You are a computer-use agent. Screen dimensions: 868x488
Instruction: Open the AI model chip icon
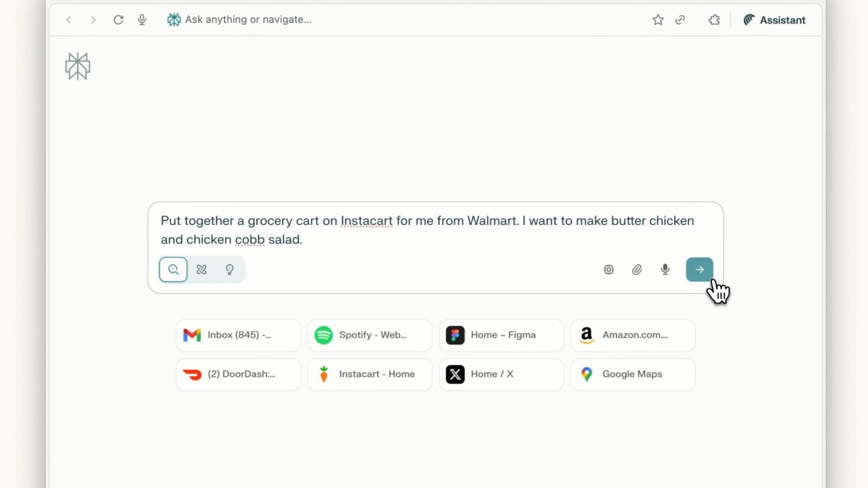pyautogui.click(x=608, y=269)
